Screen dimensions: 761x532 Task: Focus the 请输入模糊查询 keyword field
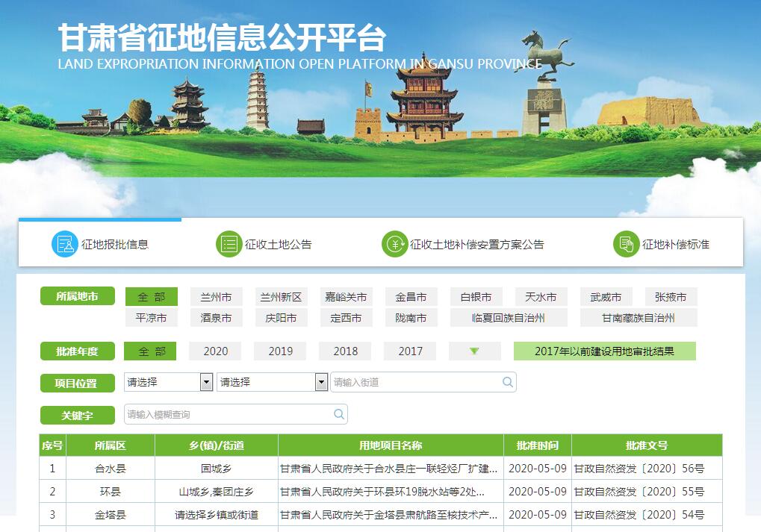point(228,414)
